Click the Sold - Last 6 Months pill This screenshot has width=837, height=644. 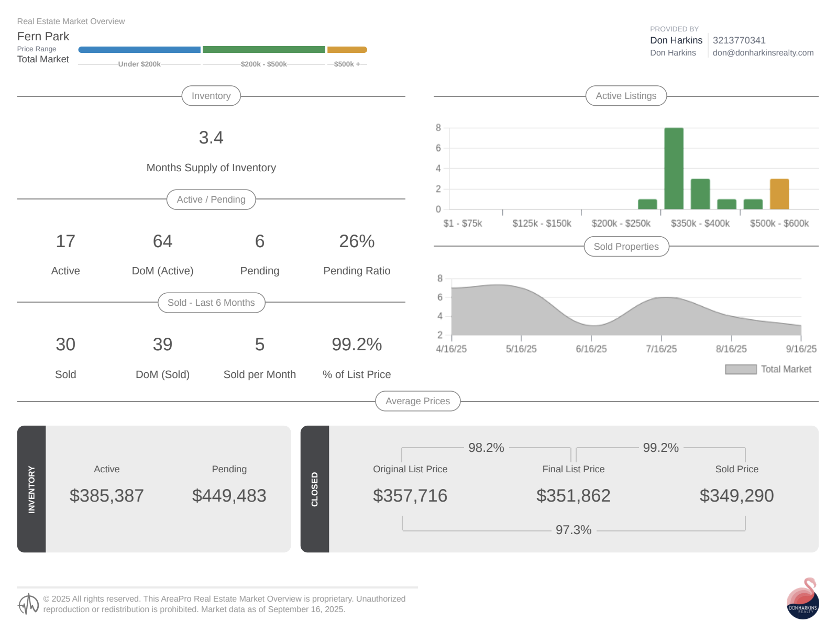tap(211, 303)
